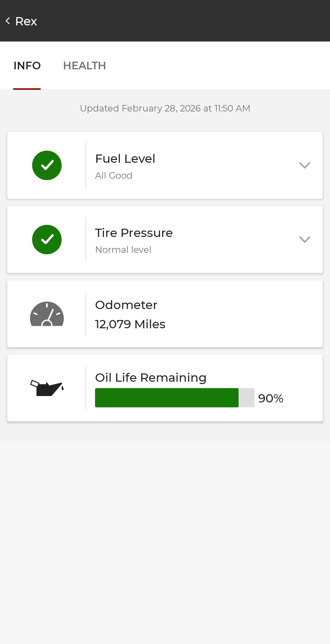Expand the Tire Pressure details chevron
The image size is (330, 644).
coord(304,239)
